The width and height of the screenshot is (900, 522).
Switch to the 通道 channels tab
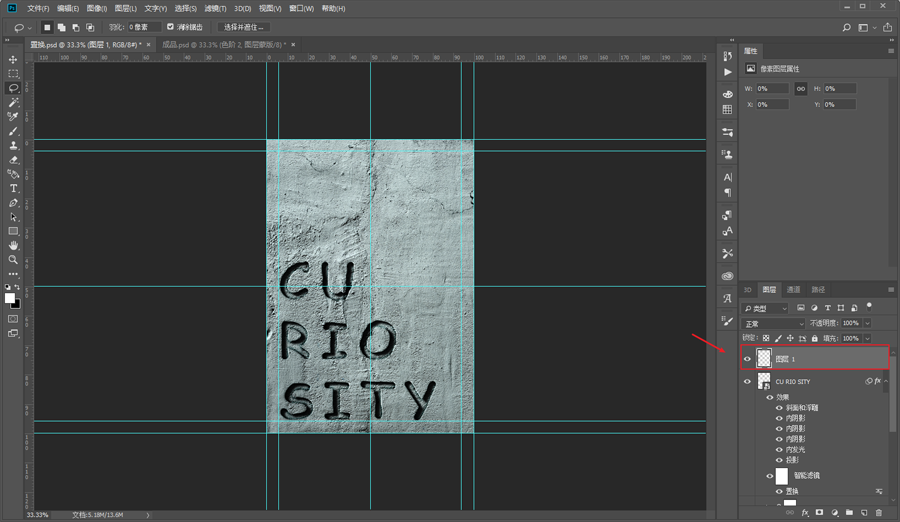(793, 290)
